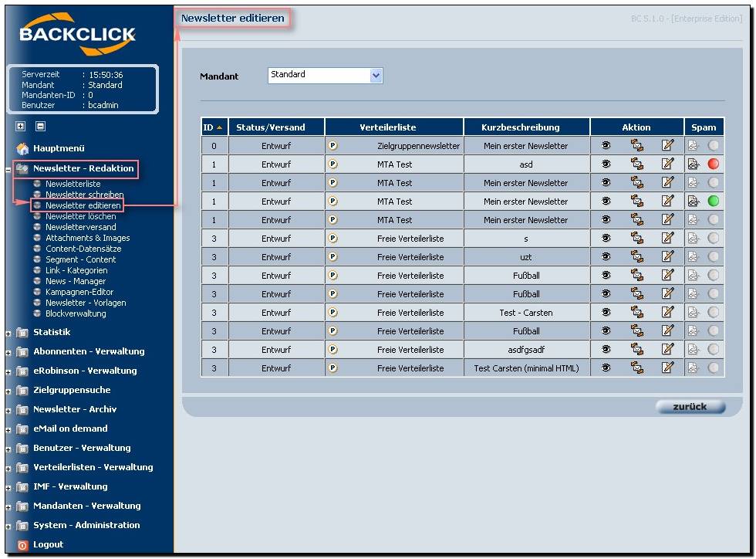The height and width of the screenshot is (559, 756).
Task: Collapse the Newsletter - Redaktion tree node
Action: (x=8, y=169)
